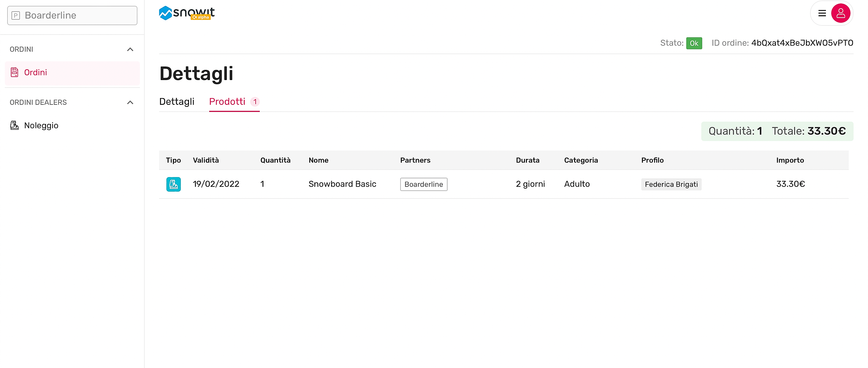Click the Importo column header
This screenshot has width=868, height=368.
790,160
